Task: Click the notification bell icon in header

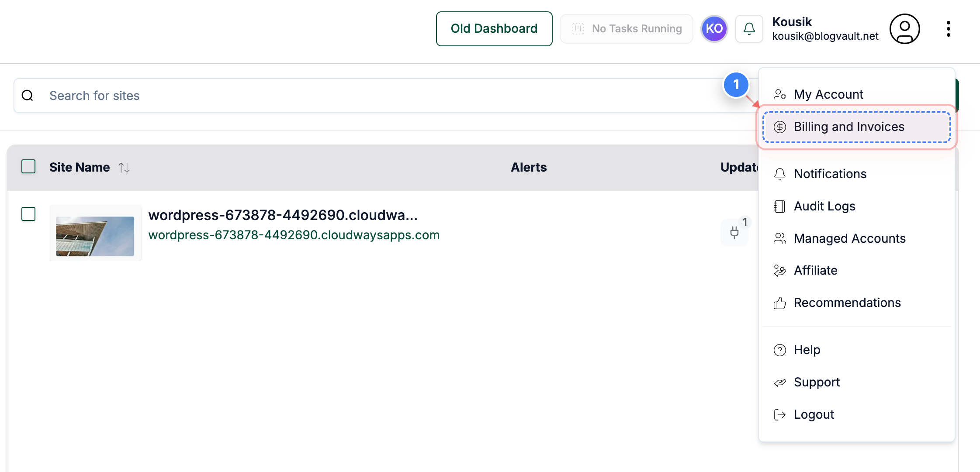Action: pyautogui.click(x=749, y=29)
